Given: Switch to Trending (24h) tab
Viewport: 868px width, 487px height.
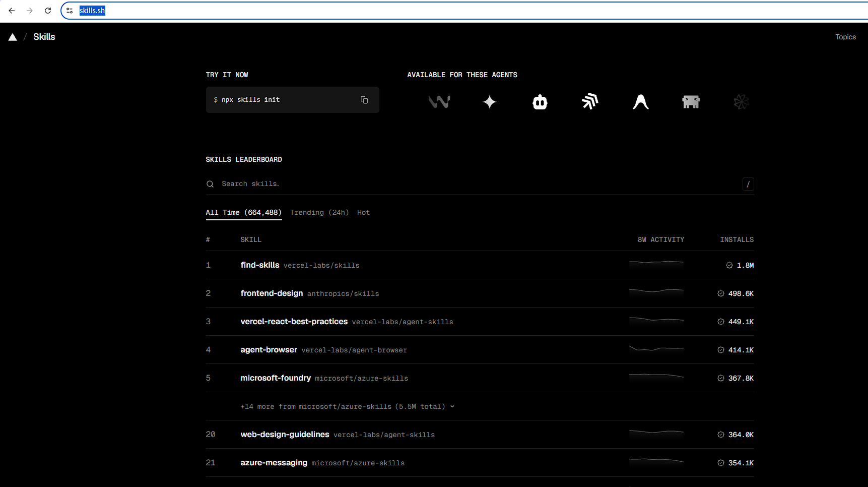Looking at the screenshot, I should point(319,213).
